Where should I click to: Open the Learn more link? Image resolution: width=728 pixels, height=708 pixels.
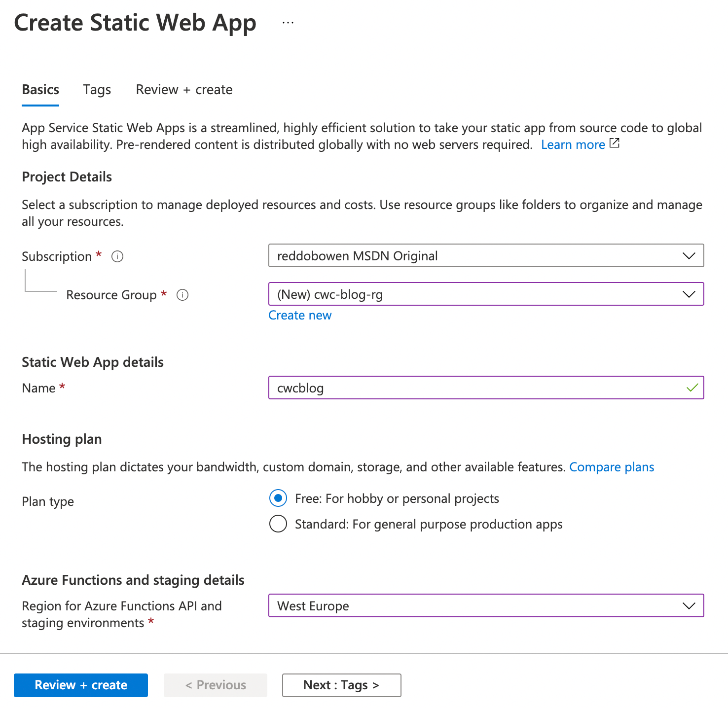(x=573, y=144)
